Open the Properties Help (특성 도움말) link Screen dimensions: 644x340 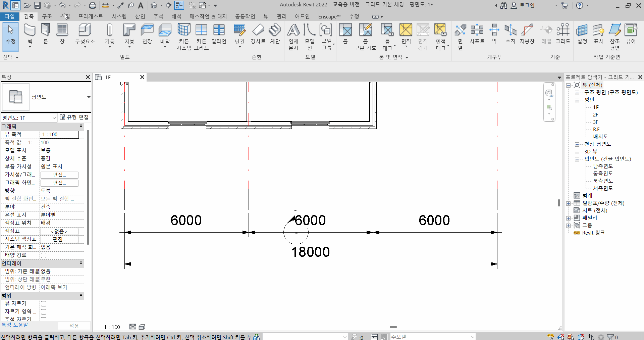pyautogui.click(x=15, y=325)
